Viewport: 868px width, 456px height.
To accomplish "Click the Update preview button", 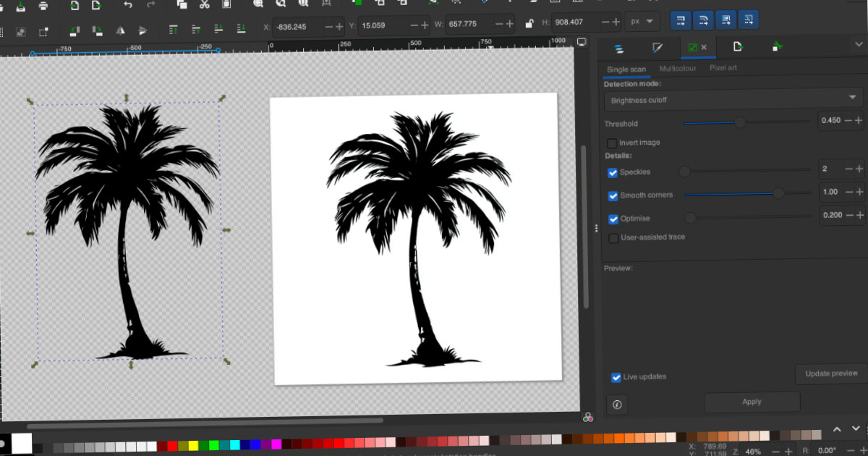I will tap(831, 373).
